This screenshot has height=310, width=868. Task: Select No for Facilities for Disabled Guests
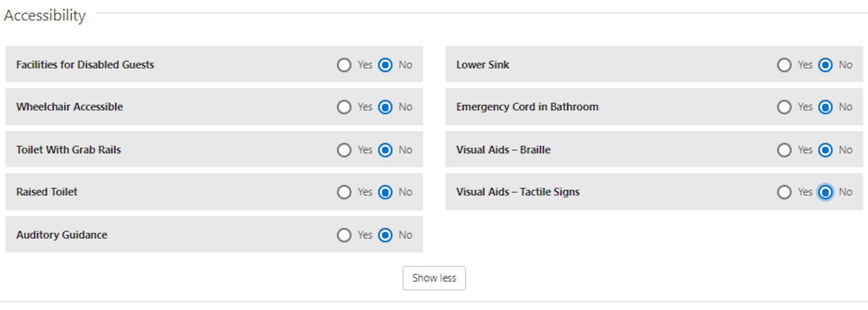(385, 65)
